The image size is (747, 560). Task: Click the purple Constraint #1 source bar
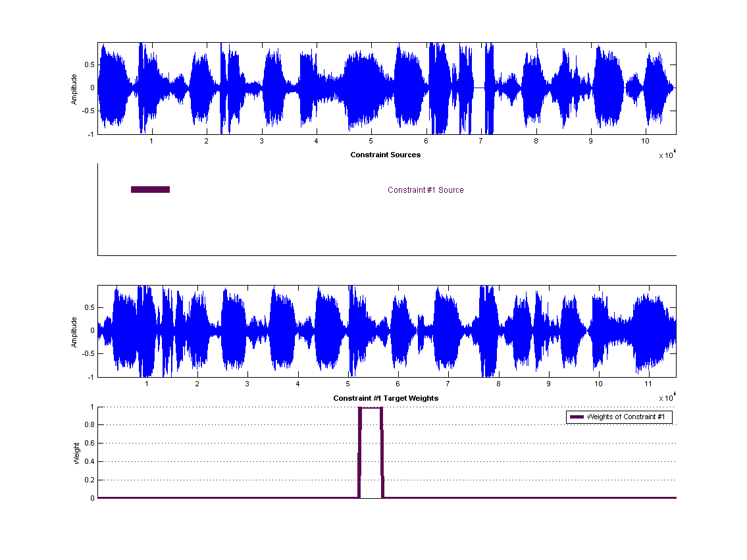150,190
